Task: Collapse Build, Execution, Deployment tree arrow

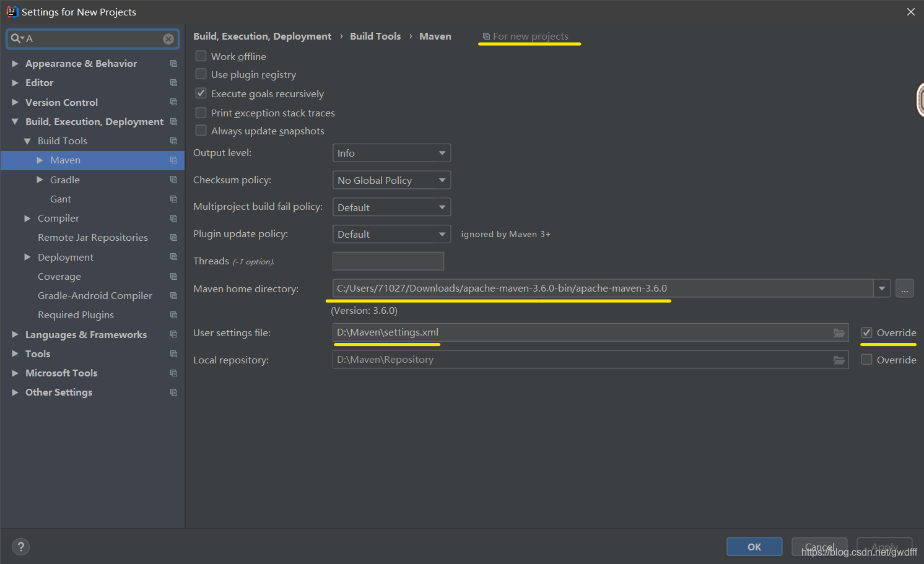Action: coord(15,122)
